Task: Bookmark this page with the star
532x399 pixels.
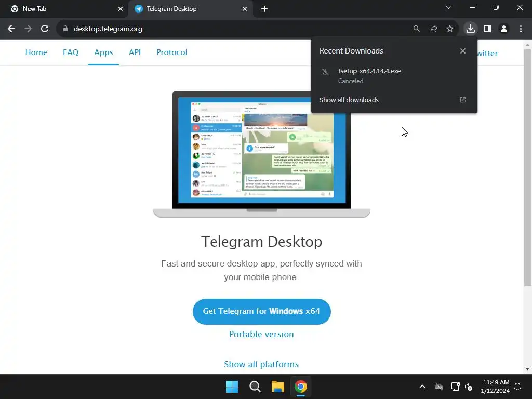Action: [x=450, y=29]
